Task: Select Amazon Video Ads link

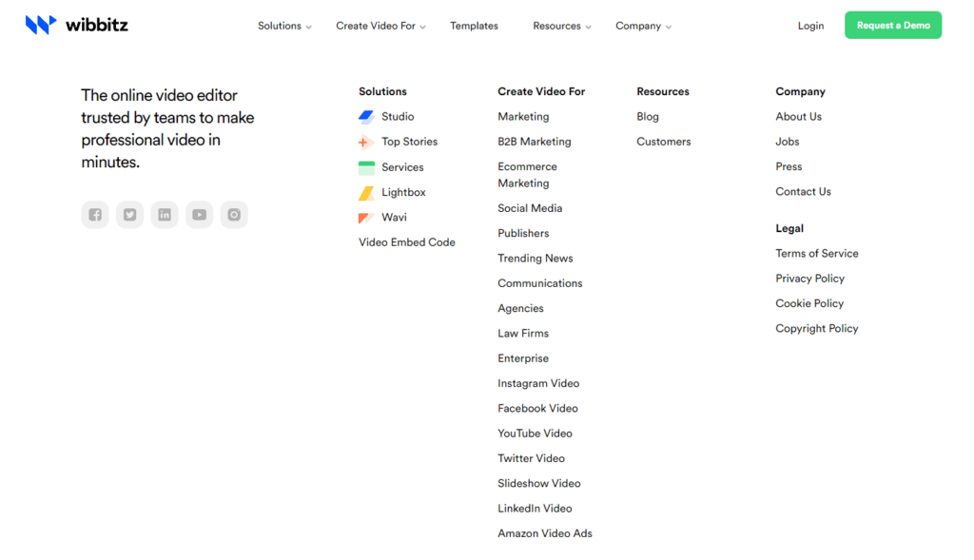Action: tap(544, 533)
